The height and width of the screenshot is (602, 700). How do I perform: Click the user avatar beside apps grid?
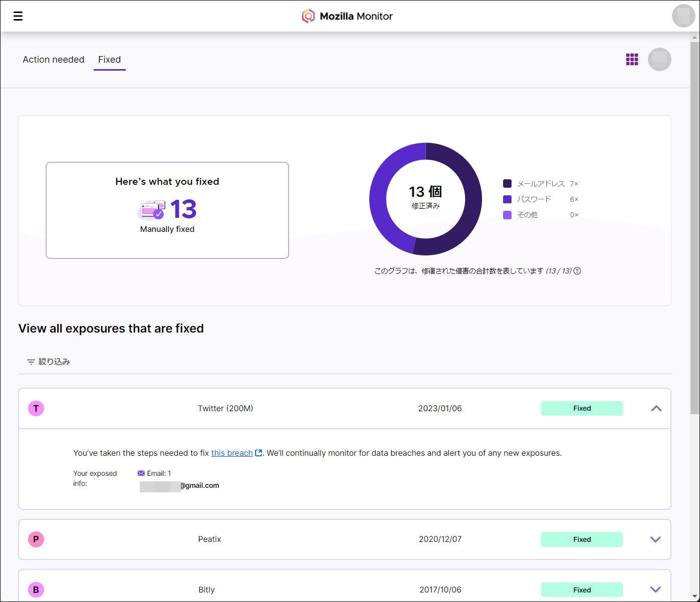point(659,60)
